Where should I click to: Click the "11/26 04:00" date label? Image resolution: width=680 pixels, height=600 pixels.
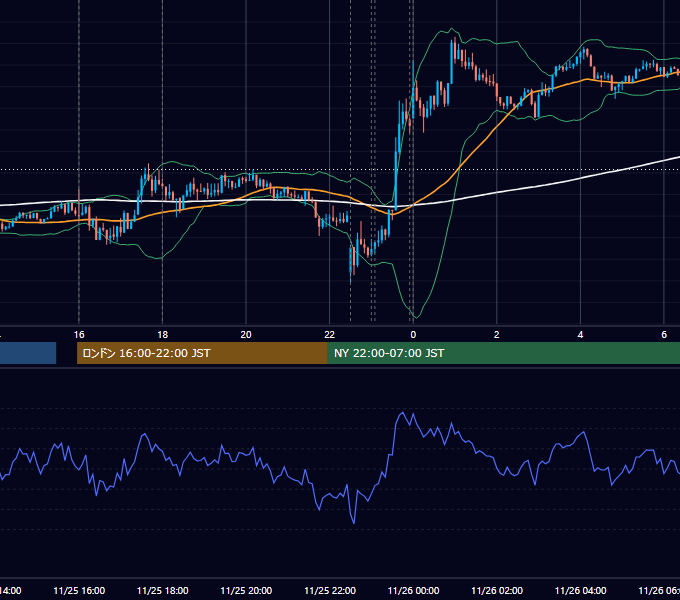coord(581,590)
